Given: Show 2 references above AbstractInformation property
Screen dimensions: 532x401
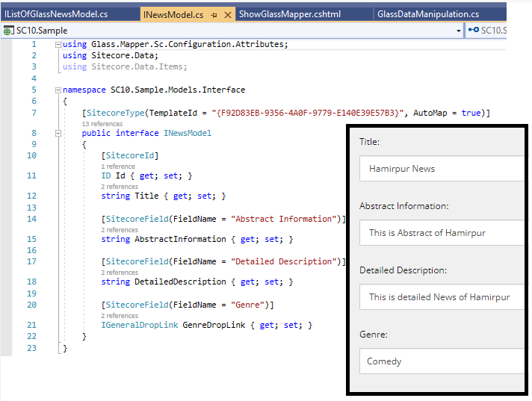Looking at the screenshot, I should tap(120, 230).
